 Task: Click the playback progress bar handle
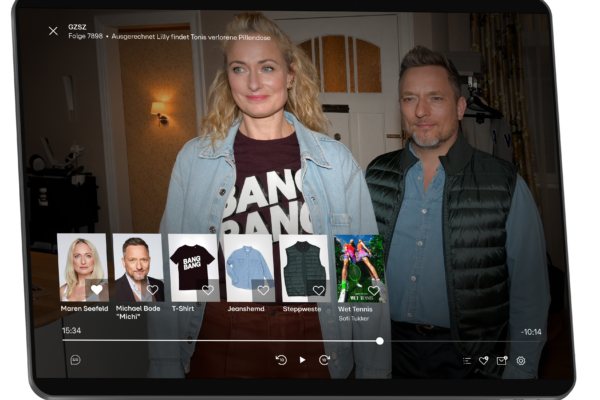(380, 341)
